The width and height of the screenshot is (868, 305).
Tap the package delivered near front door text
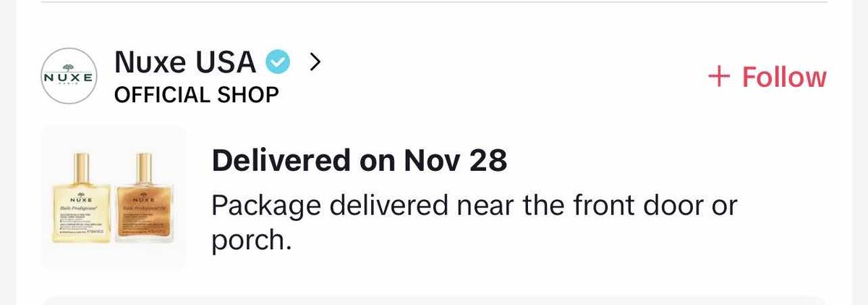point(474,206)
